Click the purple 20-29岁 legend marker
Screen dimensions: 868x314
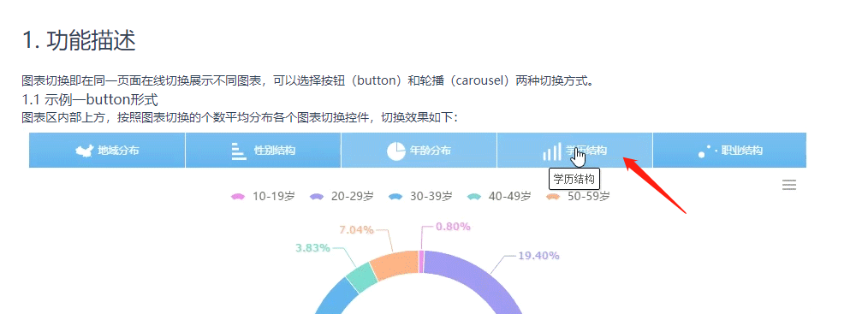tap(317, 196)
